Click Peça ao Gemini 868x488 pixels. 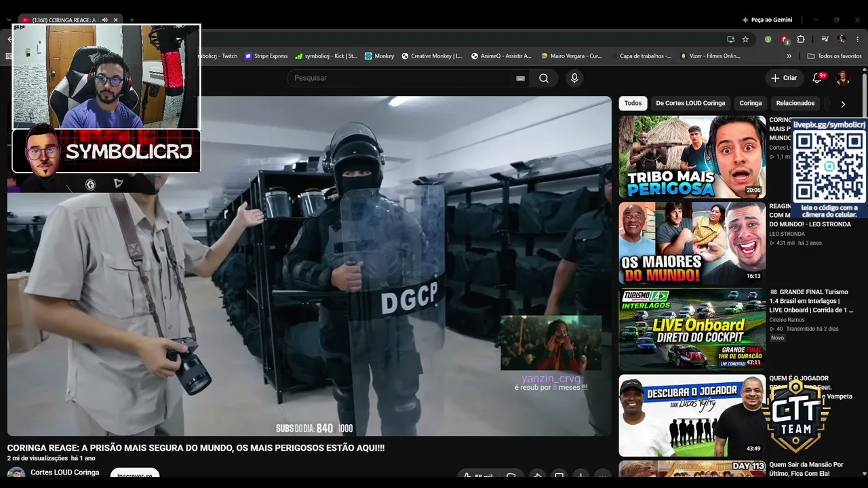(767, 20)
